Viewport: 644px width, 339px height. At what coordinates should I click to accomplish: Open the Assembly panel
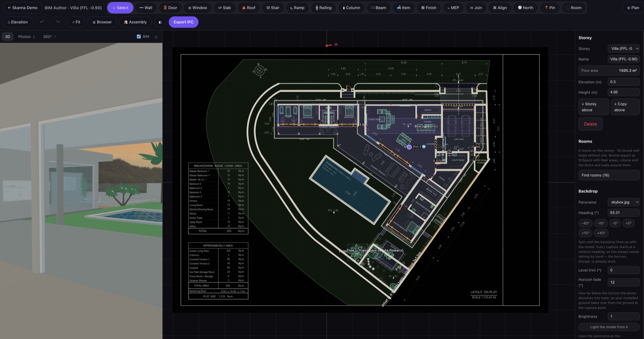tap(135, 22)
